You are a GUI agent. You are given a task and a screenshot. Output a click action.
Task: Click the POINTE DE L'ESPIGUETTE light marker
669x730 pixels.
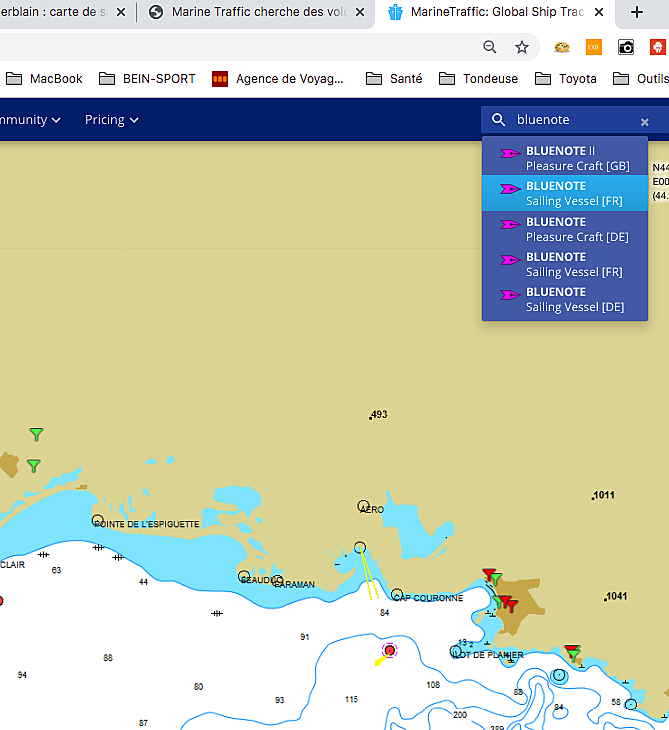97,520
